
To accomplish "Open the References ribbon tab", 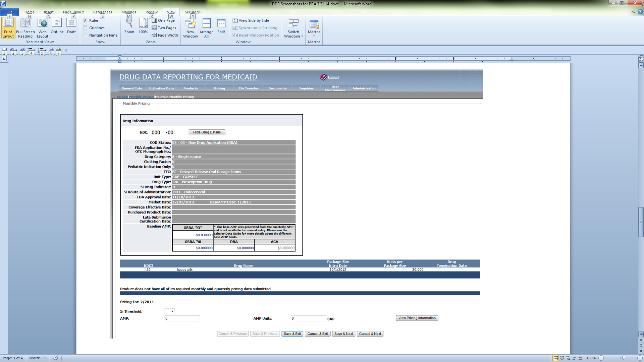I will [x=102, y=12].
